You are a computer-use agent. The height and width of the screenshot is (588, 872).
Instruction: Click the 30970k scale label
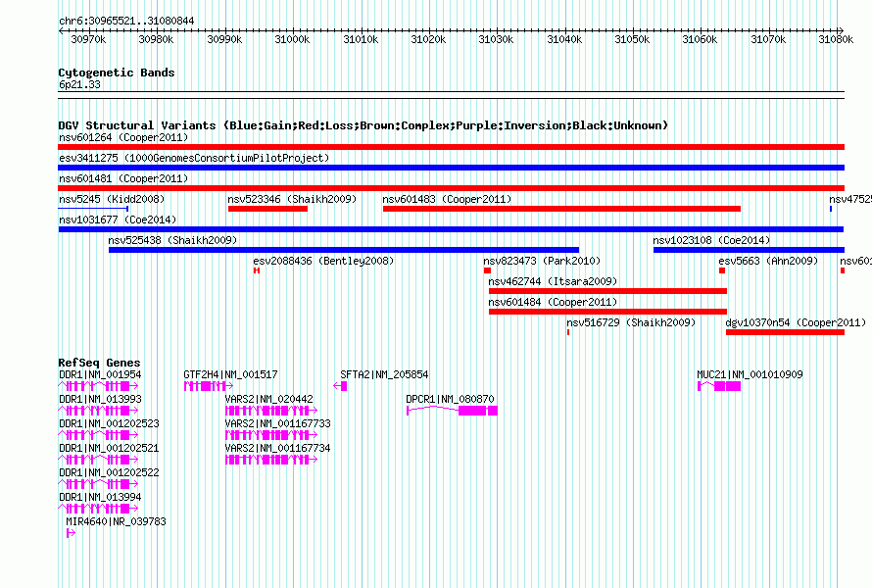click(88, 39)
